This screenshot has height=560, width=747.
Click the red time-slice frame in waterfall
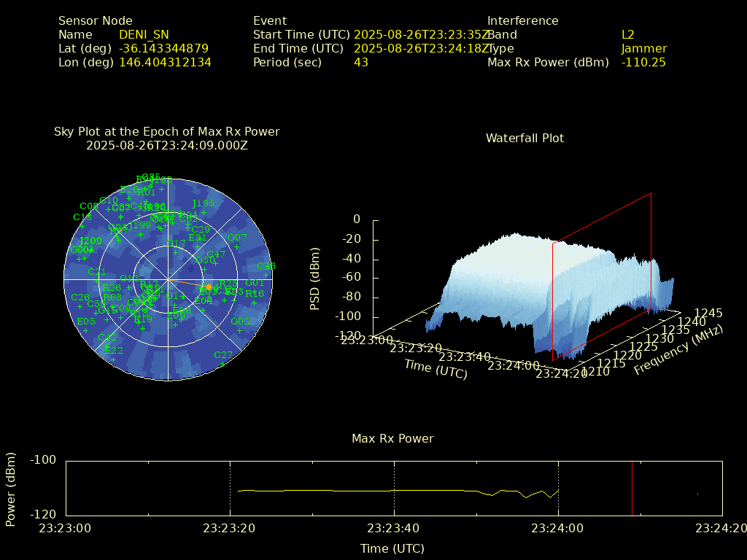651,248
